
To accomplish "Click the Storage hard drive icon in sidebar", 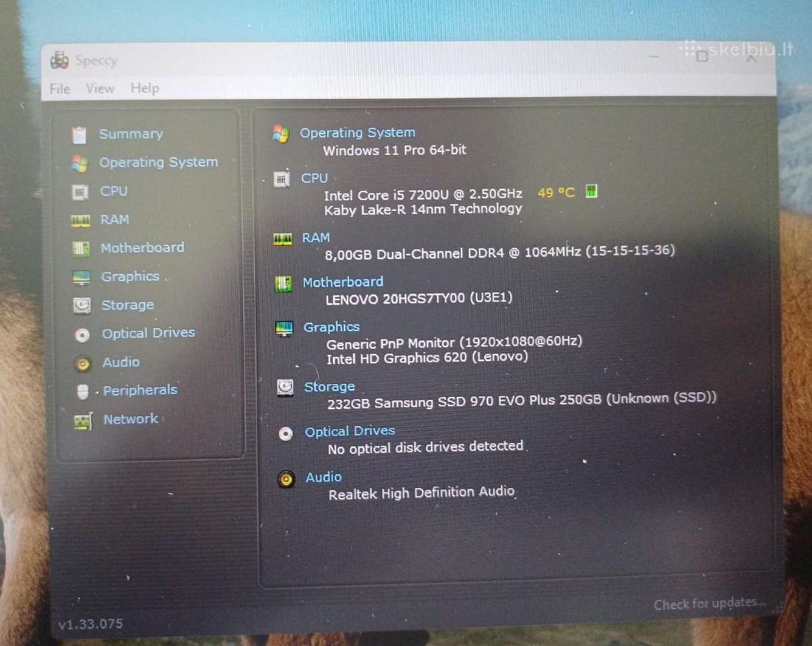I will point(82,305).
